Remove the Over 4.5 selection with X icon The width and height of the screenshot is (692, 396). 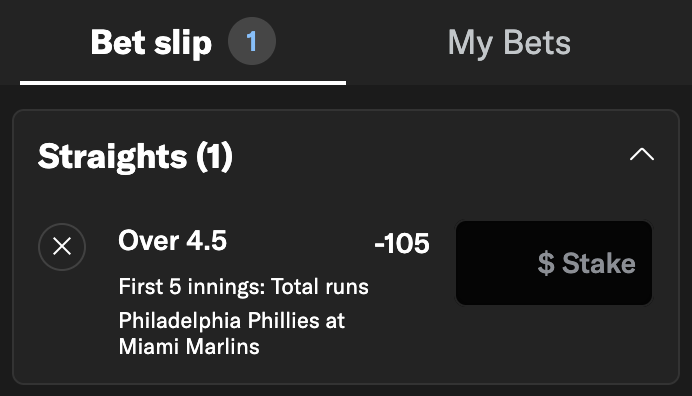point(62,247)
